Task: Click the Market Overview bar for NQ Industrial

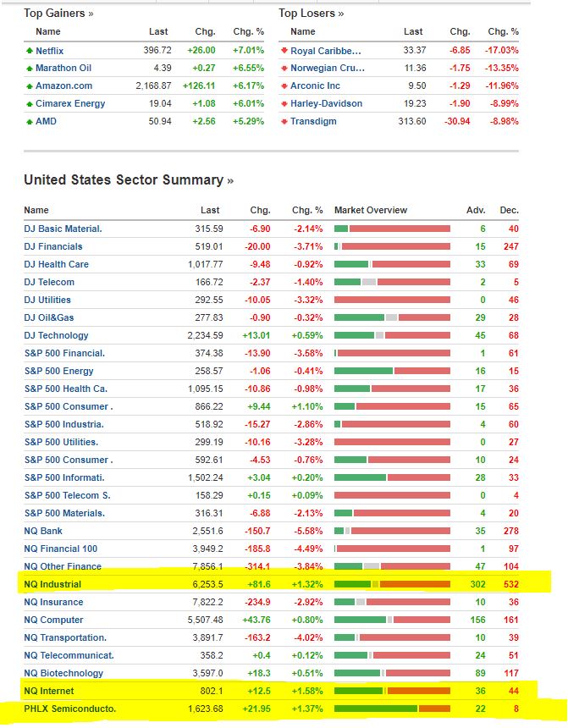Action: click(x=393, y=584)
